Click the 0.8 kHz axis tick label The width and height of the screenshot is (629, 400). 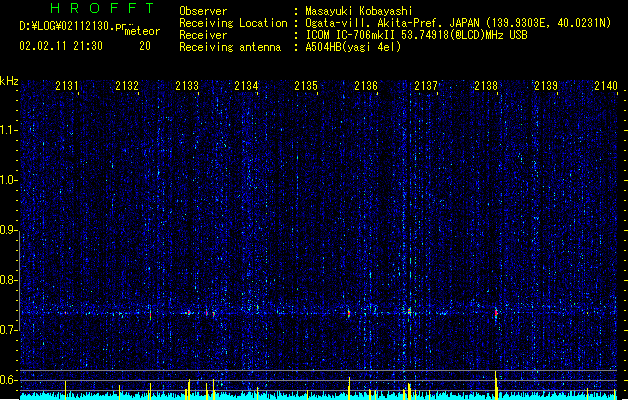pos(9,280)
